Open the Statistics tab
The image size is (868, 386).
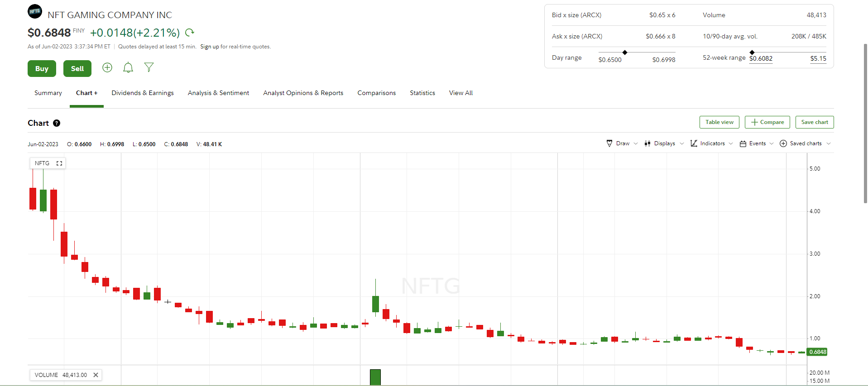(x=422, y=93)
